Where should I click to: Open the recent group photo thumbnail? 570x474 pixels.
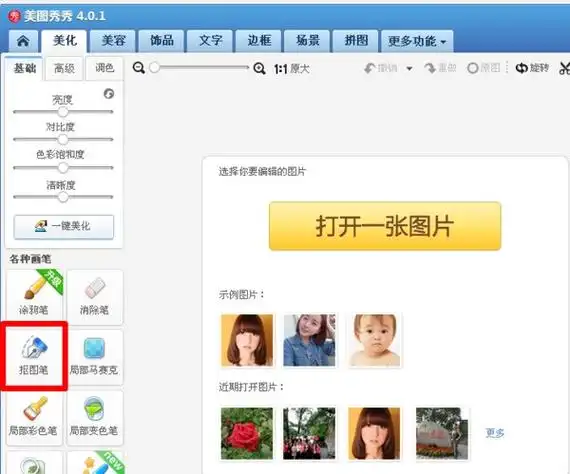309,434
